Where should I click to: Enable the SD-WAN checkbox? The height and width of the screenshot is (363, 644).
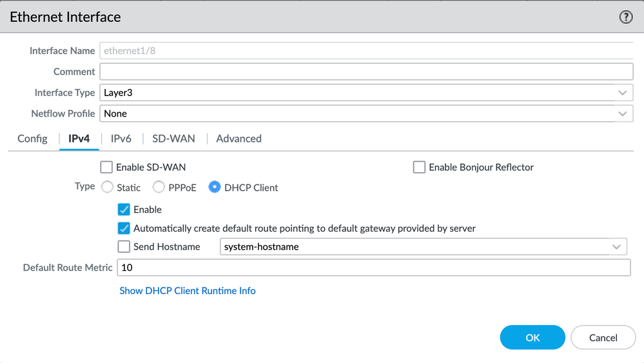tap(106, 168)
